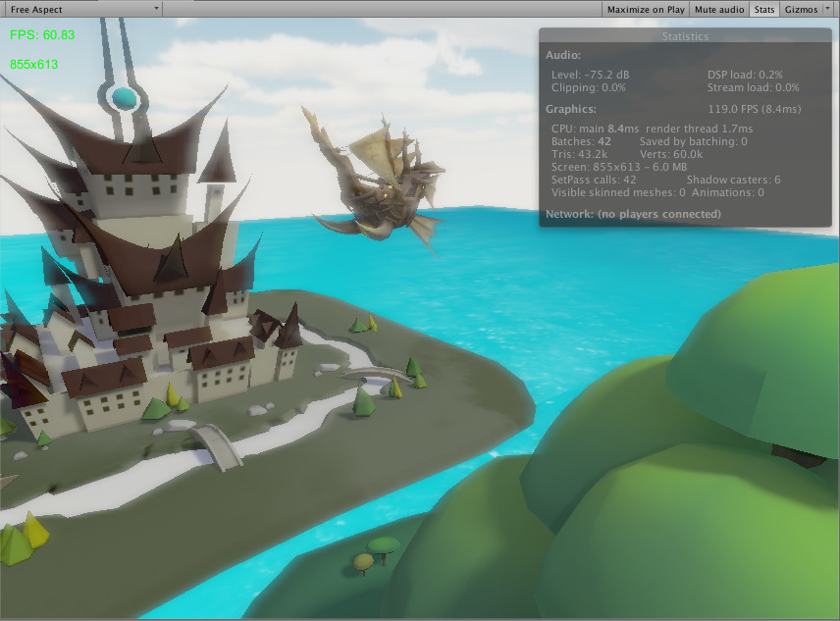Click the blue orb atop the tower
Viewport: 840px width, 621px height.
(125, 96)
